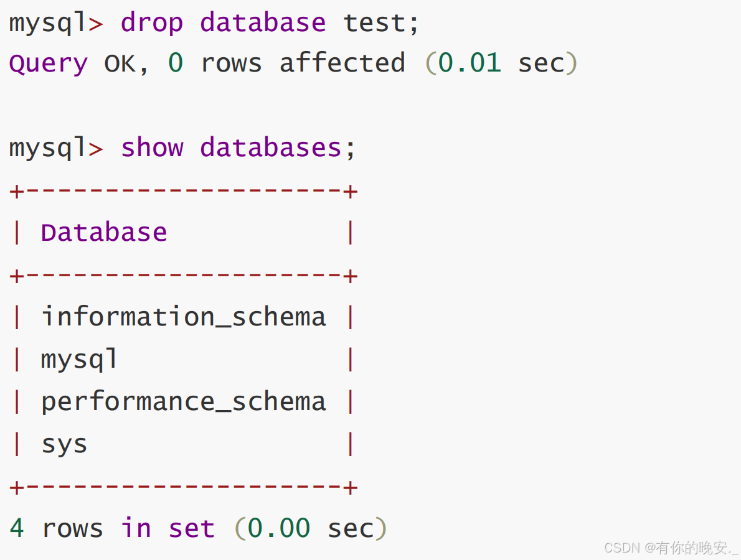The height and width of the screenshot is (560, 741).
Task: Click "databases" in the show command
Action: [270, 148]
